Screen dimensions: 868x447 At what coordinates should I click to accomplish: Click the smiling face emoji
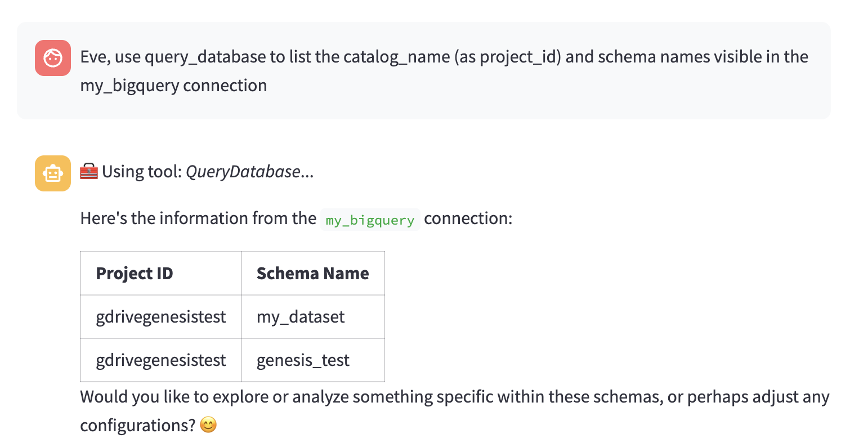(208, 424)
